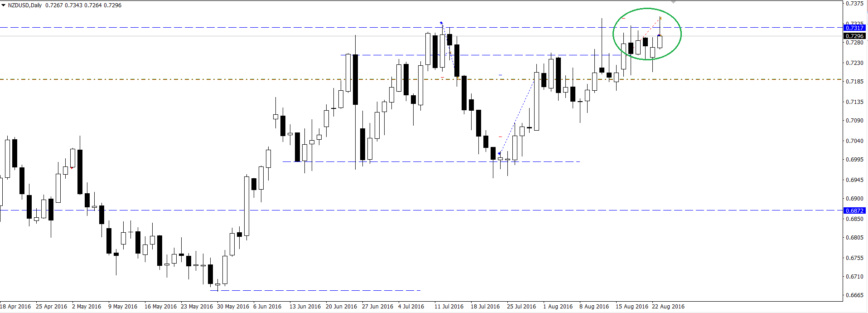Screen dimensions: 868x313
Task: Click the 30 May 2016 date label
Action: coord(233,307)
